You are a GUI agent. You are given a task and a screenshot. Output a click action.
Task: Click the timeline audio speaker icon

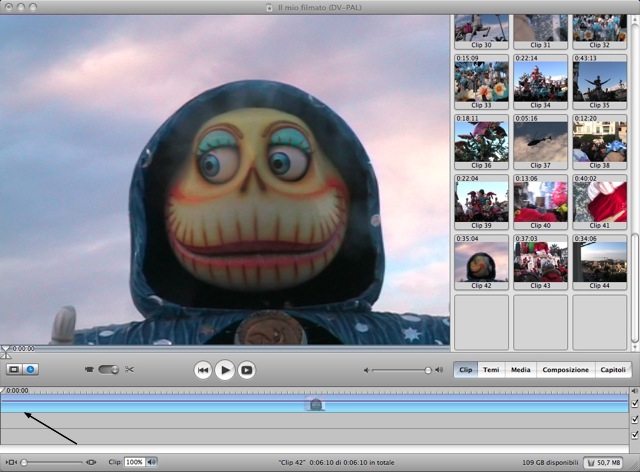click(635, 391)
